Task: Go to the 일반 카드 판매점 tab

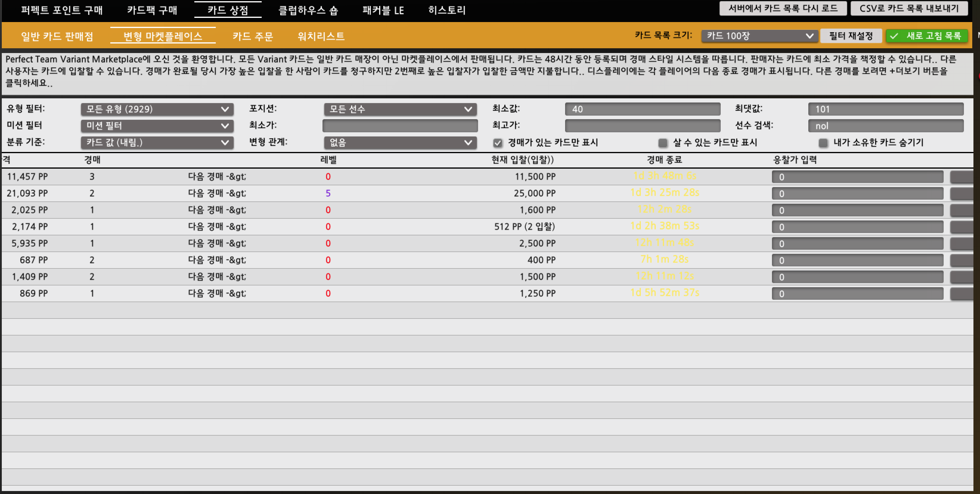Action: (x=57, y=36)
